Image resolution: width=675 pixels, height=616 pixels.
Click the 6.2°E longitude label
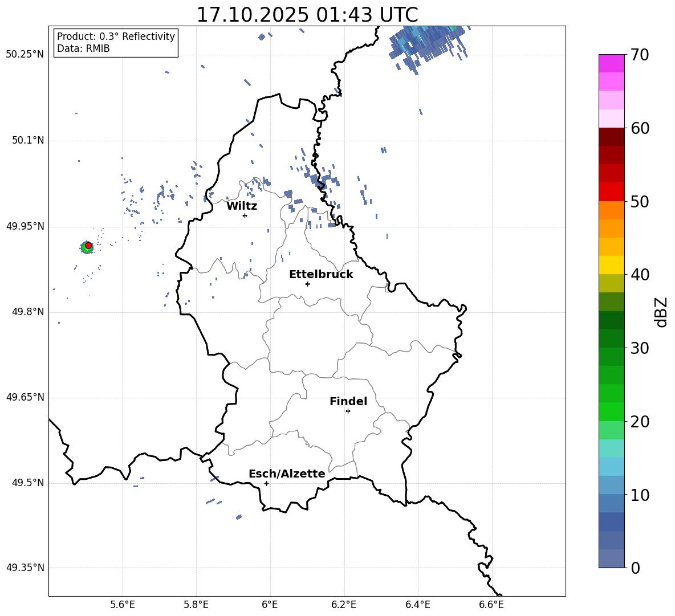344,605
